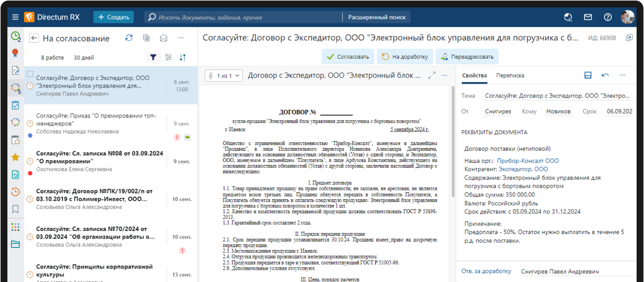Open the calendar with clock sidebar icon
Screen dimensions: 644x282
coord(15,140)
